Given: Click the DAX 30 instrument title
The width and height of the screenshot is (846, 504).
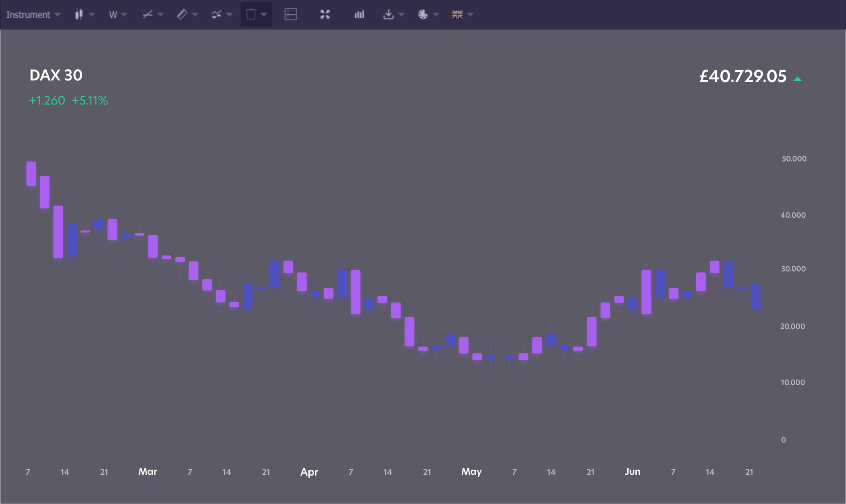Looking at the screenshot, I should [x=56, y=75].
